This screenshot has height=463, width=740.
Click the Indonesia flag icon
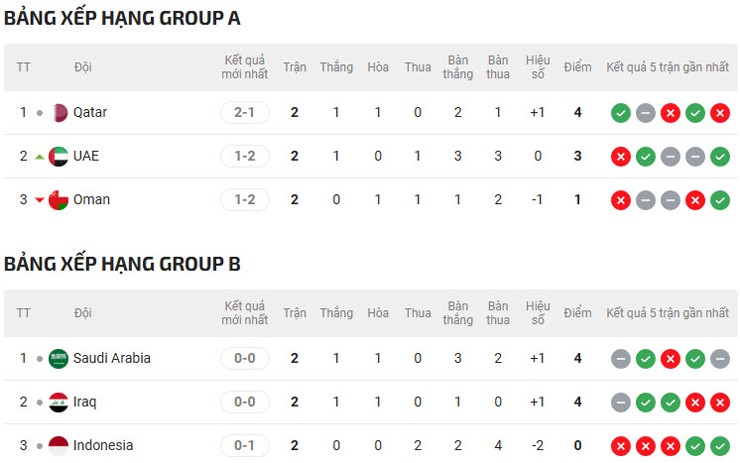[59, 445]
